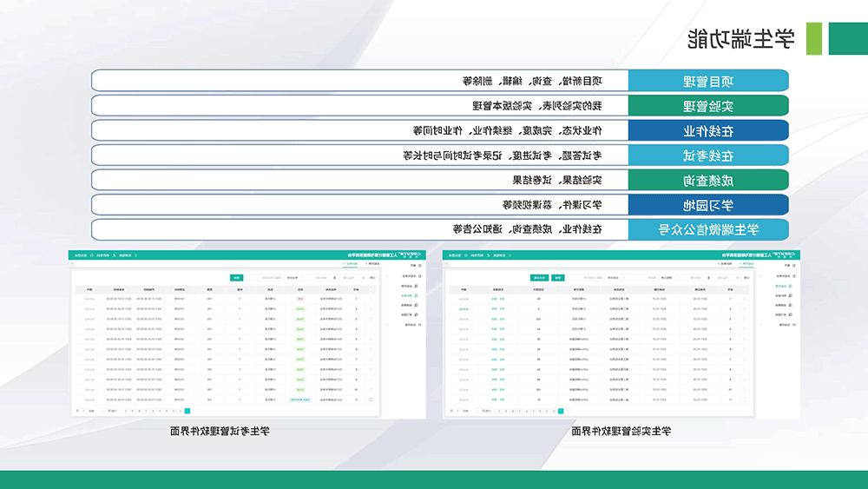Click the slide title 学生端功能
The width and height of the screenshot is (868, 489).
coord(740,39)
